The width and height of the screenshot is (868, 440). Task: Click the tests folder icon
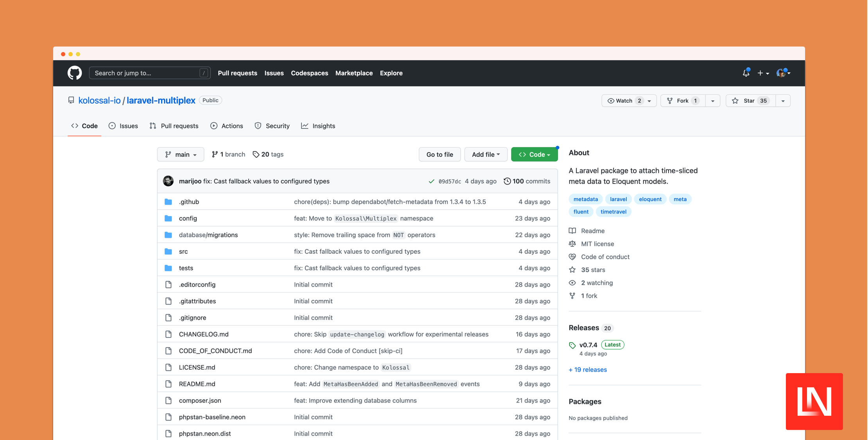click(x=168, y=268)
